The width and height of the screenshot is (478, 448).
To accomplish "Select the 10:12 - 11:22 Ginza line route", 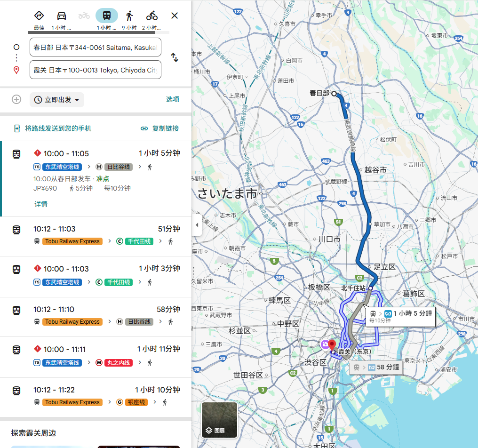I will 96,396.
